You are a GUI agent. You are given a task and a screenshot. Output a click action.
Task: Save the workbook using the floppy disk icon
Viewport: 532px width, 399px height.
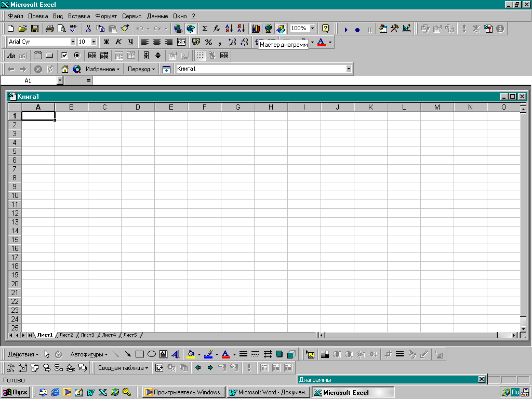35,29
